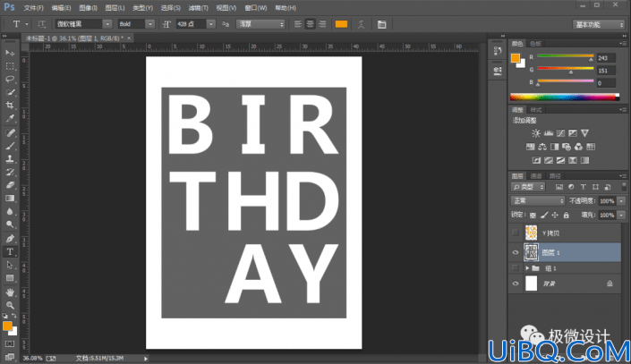The height and width of the screenshot is (364, 631).
Task: Select the Quick Selection tool
Action: tap(10, 92)
